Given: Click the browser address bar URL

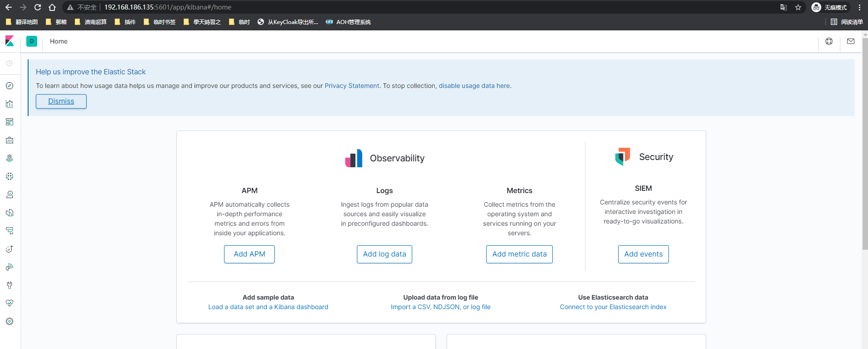Looking at the screenshot, I should [168, 7].
